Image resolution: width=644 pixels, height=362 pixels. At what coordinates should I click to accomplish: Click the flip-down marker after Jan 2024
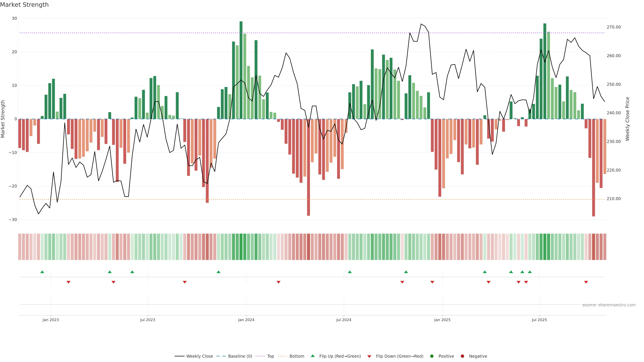tap(279, 282)
